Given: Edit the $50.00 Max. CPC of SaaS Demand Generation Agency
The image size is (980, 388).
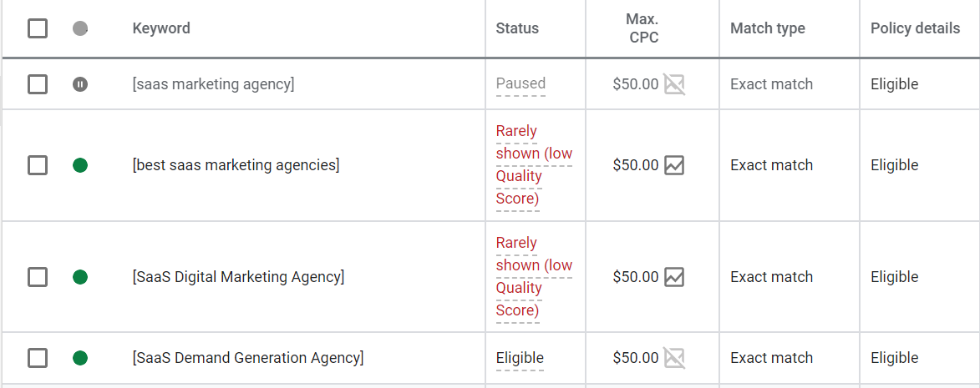Looking at the screenshot, I should (636, 358).
